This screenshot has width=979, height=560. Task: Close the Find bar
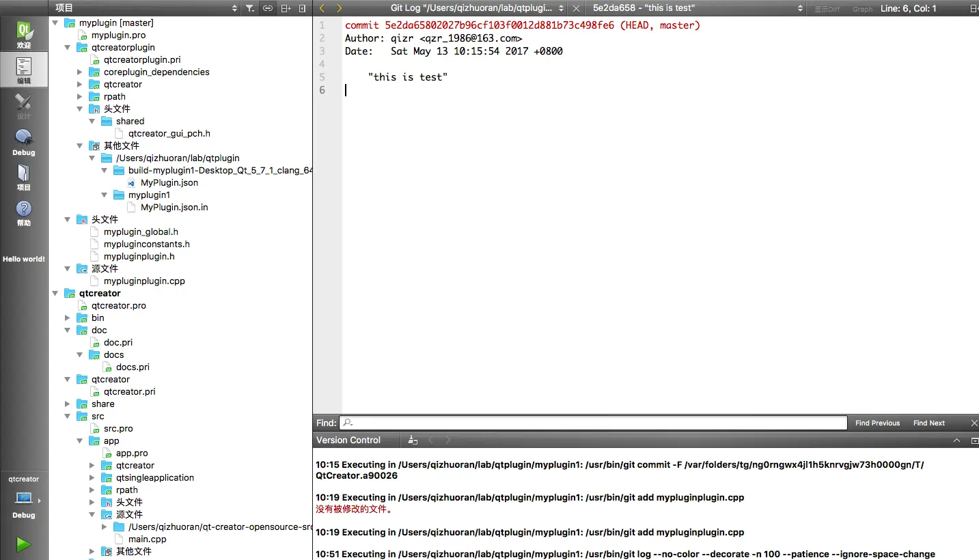pyautogui.click(x=974, y=423)
